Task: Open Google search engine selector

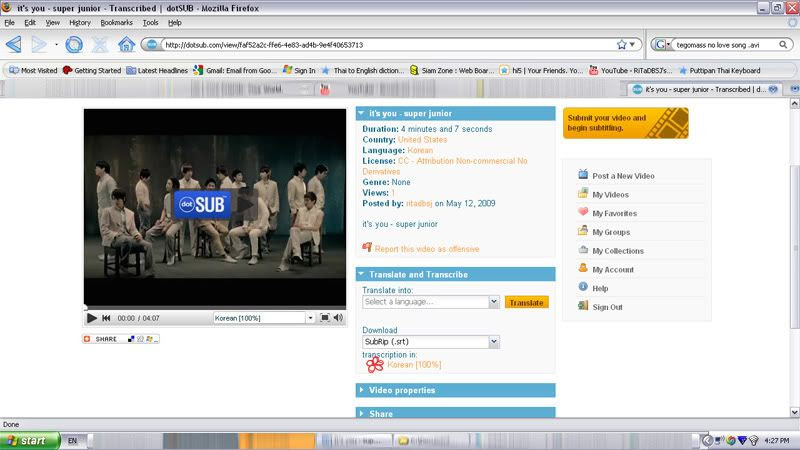Action: click(x=662, y=45)
